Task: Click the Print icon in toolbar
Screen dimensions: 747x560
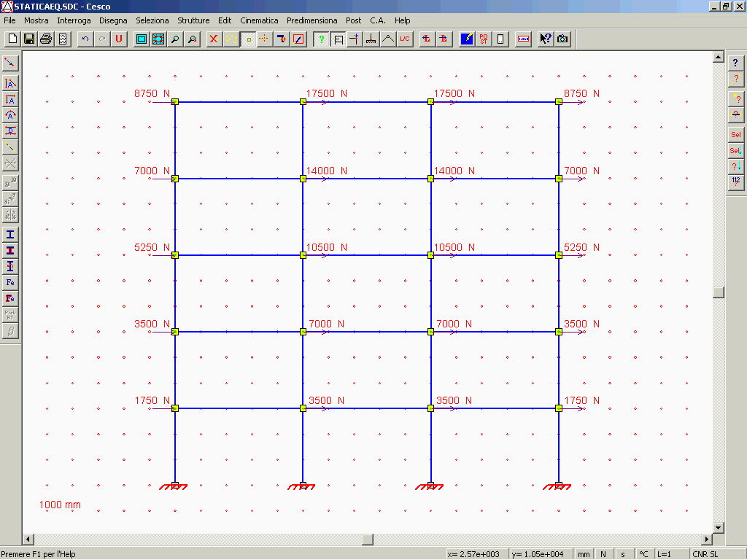Action: [46, 39]
